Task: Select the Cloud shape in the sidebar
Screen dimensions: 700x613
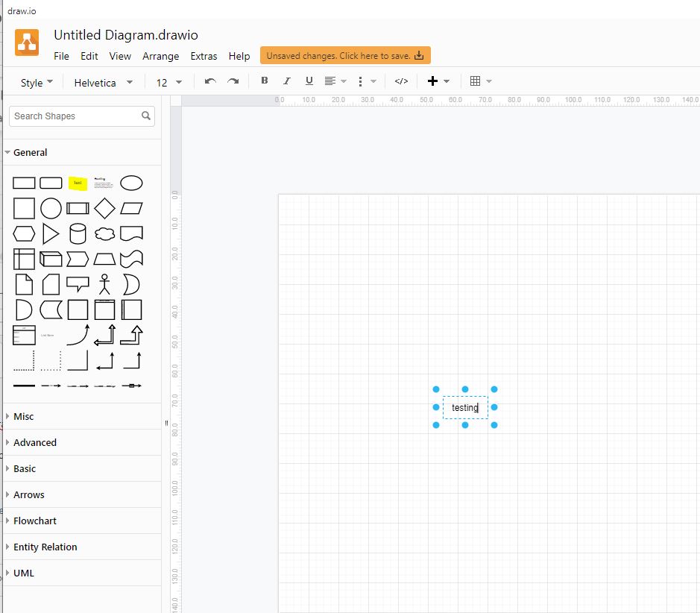Action: pyautogui.click(x=104, y=233)
